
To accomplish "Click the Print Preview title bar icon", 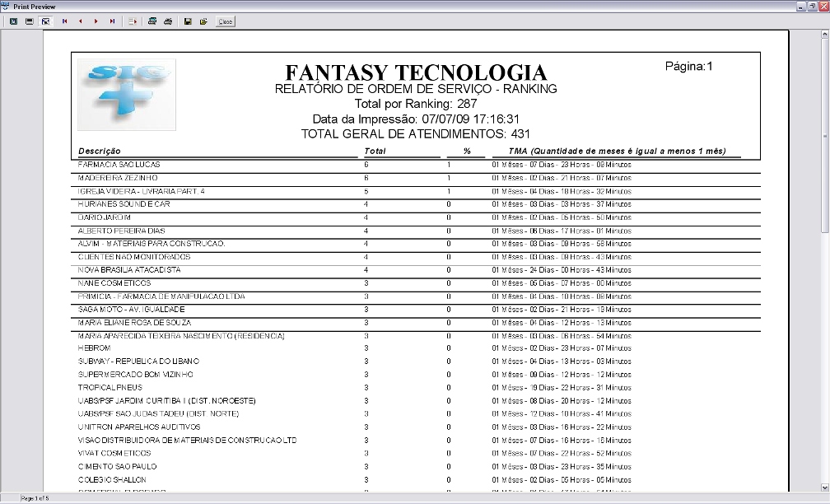I will tap(6, 7).
